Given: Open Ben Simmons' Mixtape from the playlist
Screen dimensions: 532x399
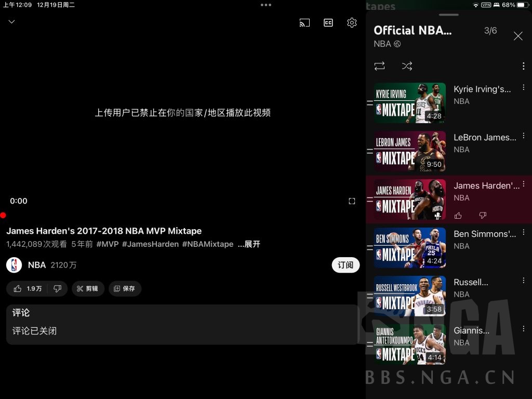Looking at the screenshot, I should click(x=410, y=248).
